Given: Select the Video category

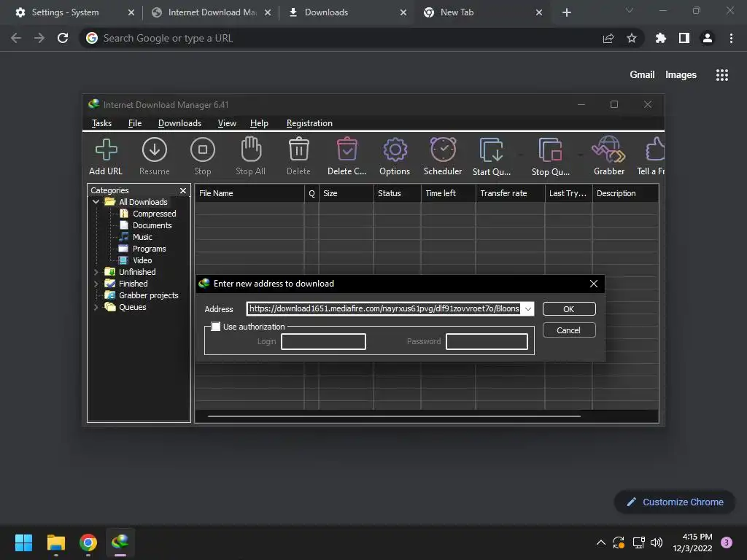Looking at the screenshot, I should pos(142,260).
